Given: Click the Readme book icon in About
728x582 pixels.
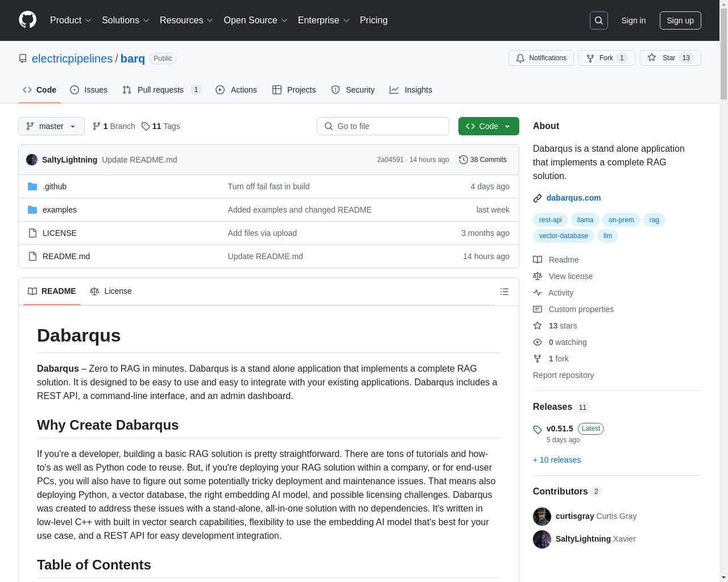Looking at the screenshot, I should coord(537,260).
